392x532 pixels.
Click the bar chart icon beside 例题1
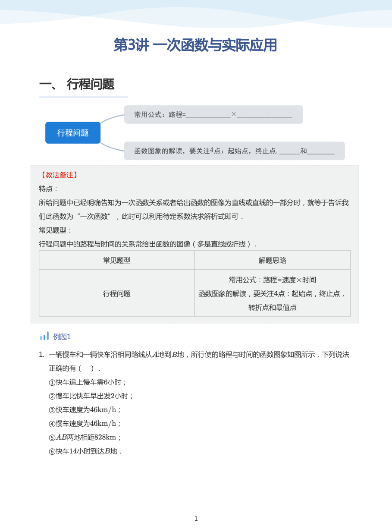tap(44, 336)
